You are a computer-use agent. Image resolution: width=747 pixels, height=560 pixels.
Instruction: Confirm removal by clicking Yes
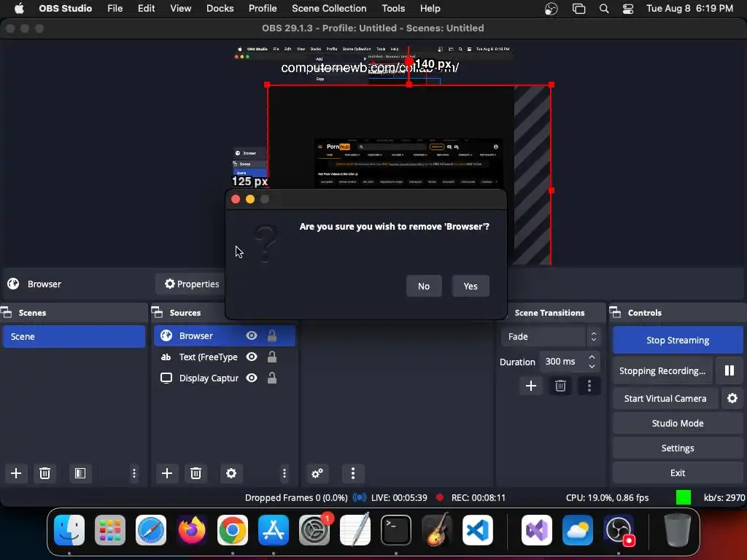[471, 286]
